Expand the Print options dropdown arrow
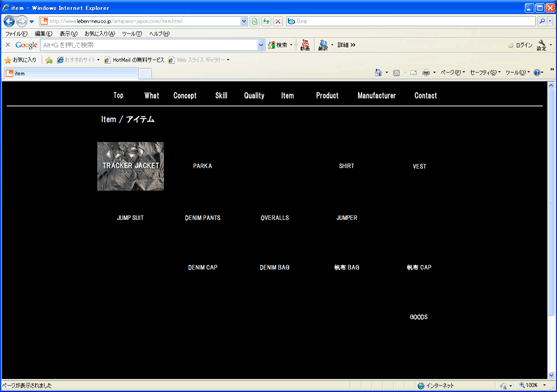Screen dimensions: 557x392 point(434,73)
